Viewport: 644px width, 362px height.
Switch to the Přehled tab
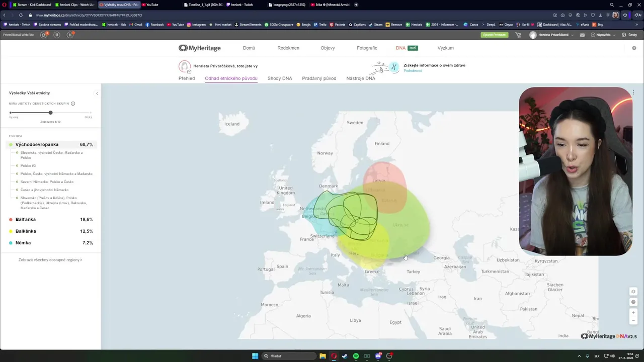click(187, 78)
